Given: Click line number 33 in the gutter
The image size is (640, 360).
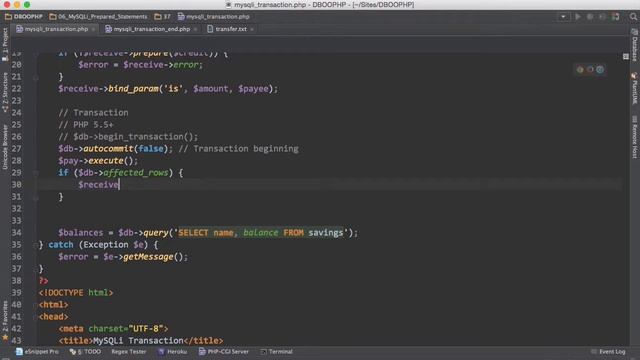Looking at the screenshot, I should [16, 221].
